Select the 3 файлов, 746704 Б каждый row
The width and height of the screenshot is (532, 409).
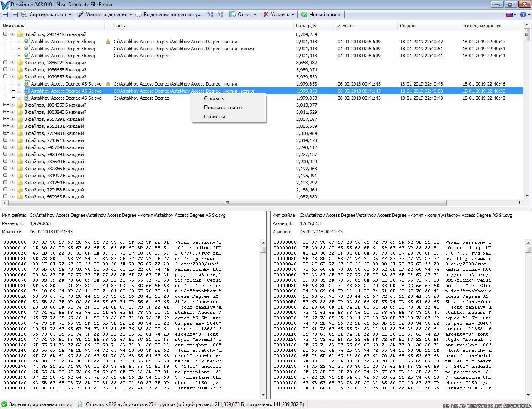[x=54, y=147]
